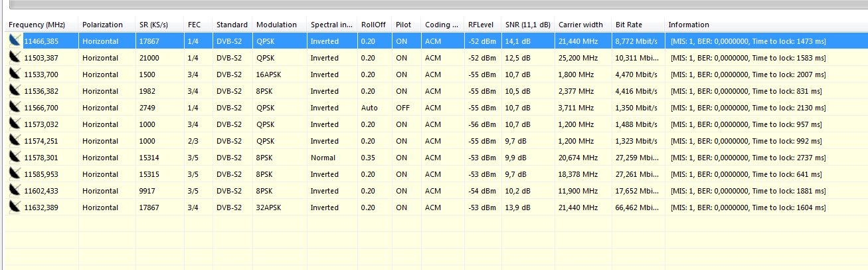Click SNR value 12,5 dB
Image resolution: width=868 pixels, height=270 pixels.
pos(517,58)
